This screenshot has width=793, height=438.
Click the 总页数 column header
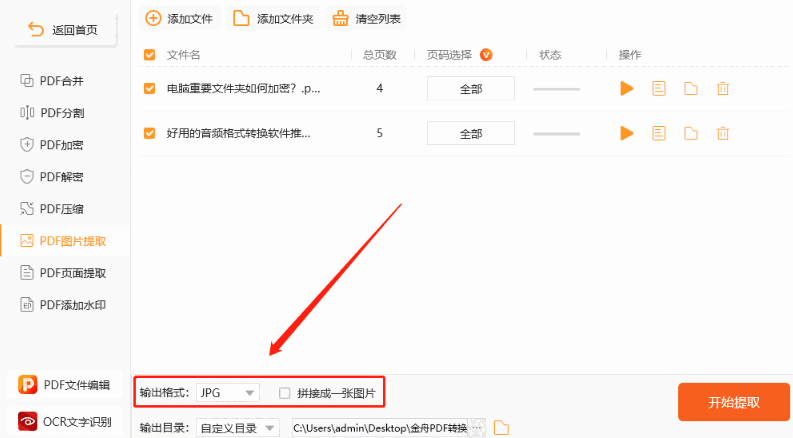point(380,55)
